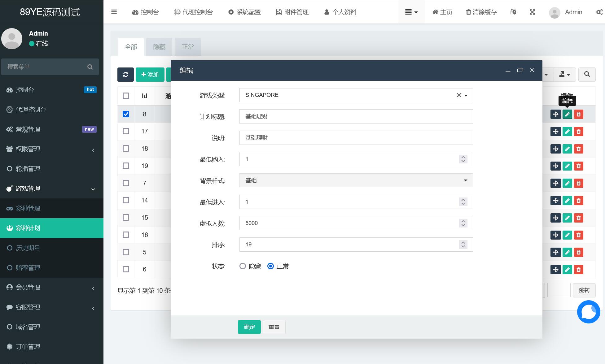Open the 背景样式 dropdown
The width and height of the screenshot is (605, 364).
tap(356, 180)
